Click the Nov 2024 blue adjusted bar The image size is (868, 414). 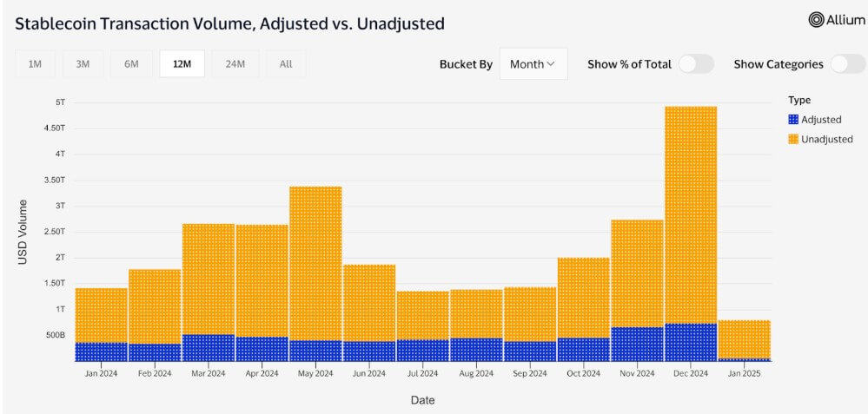tap(637, 345)
